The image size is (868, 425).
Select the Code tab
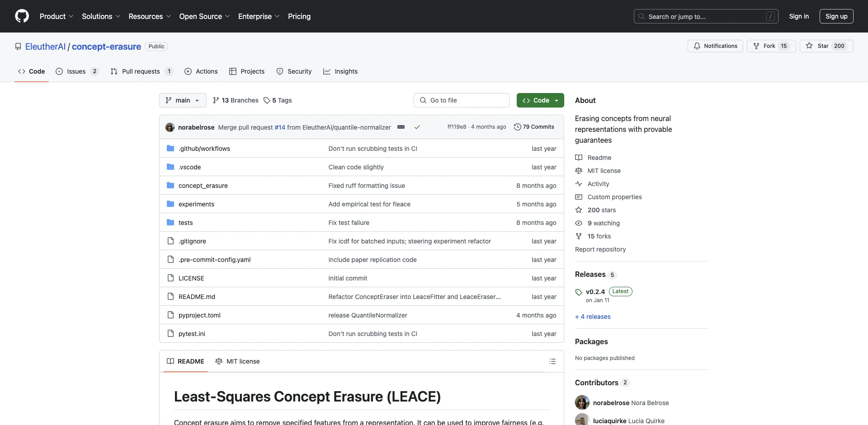coord(31,71)
